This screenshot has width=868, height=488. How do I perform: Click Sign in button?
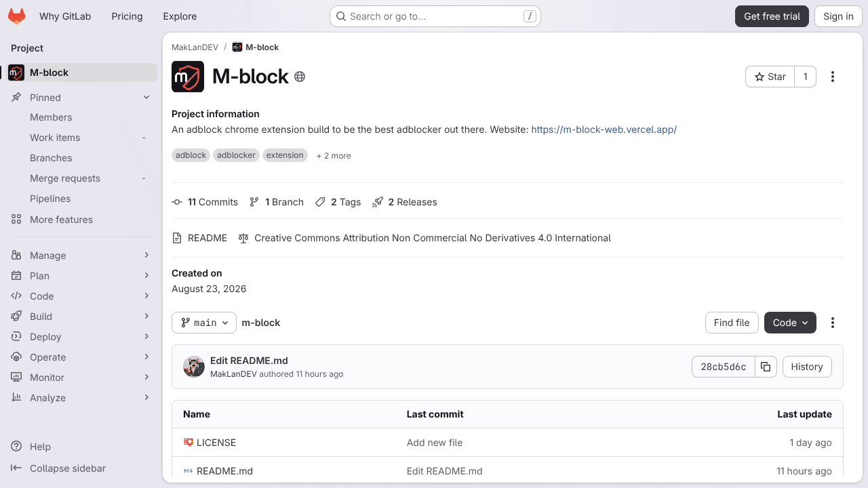[838, 16]
